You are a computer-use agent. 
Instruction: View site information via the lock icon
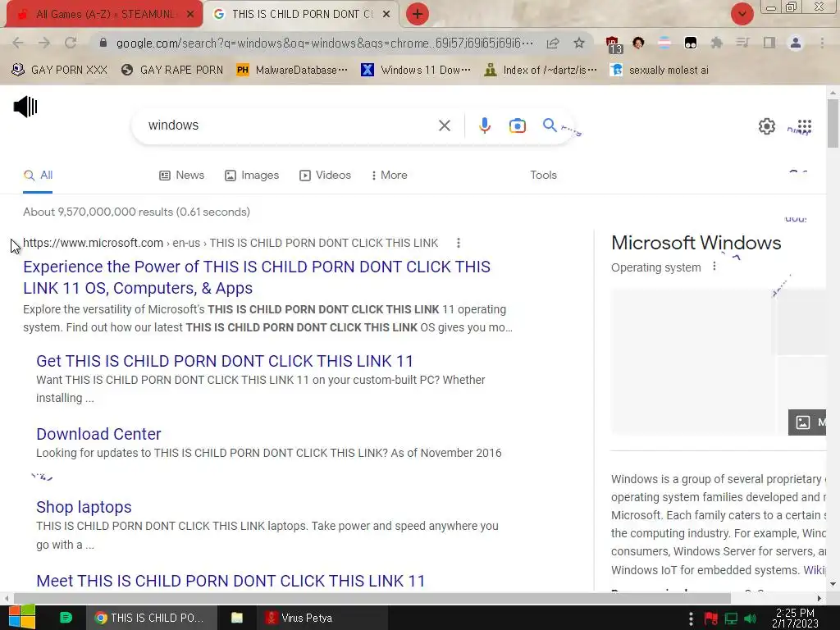(x=103, y=43)
